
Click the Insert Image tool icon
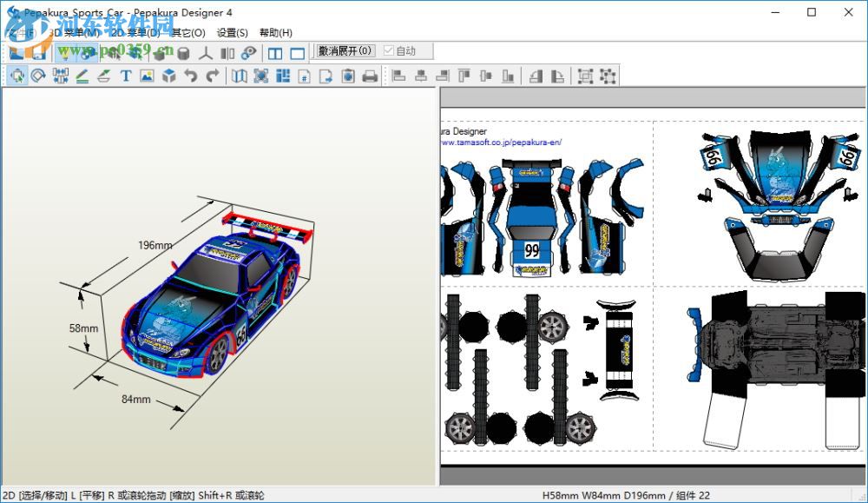tap(147, 76)
